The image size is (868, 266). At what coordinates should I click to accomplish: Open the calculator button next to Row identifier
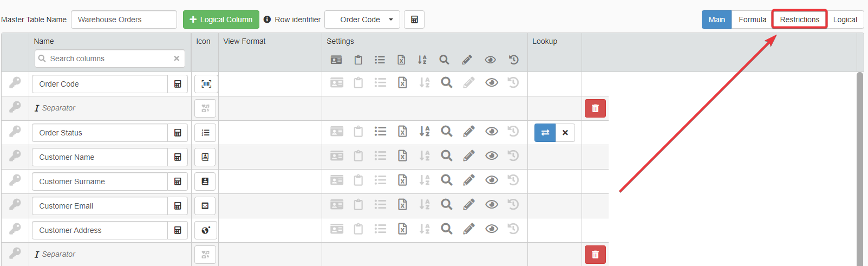click(x=414, y=20)
